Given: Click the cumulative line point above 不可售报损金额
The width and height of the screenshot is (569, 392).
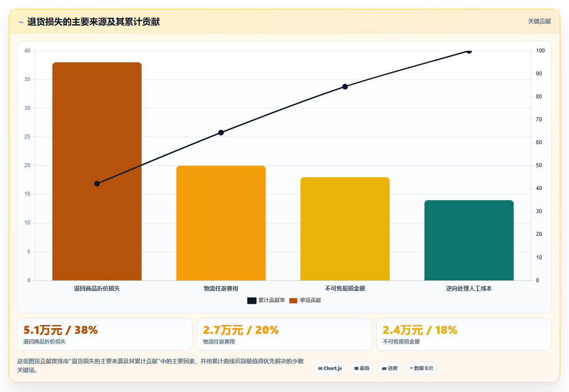Looking at the screenshot, I should tap(345, 86).
